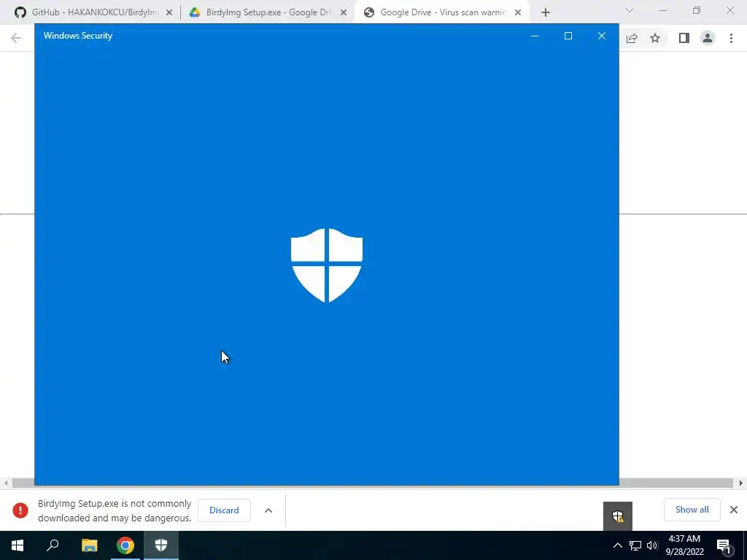Toggle Chrome side panel icon
747x560 pixels.
click(x=684, y=38)
